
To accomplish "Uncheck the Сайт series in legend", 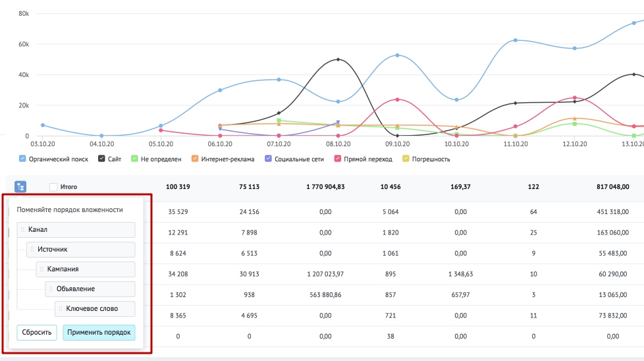I will click(x=101, y=159).
